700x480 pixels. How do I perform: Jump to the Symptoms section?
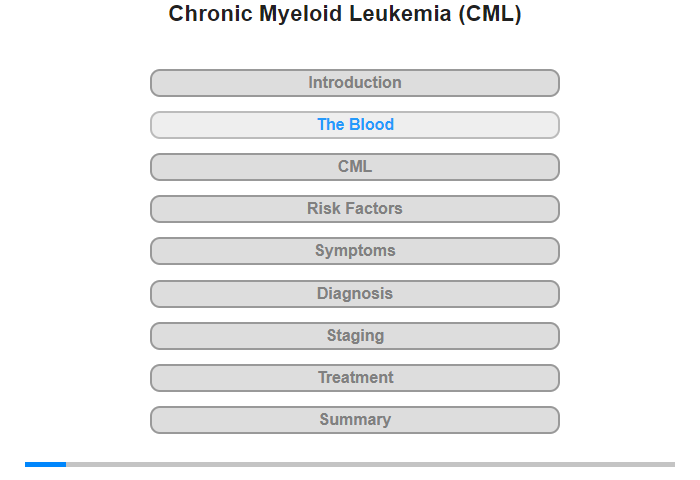click(355, 251)
